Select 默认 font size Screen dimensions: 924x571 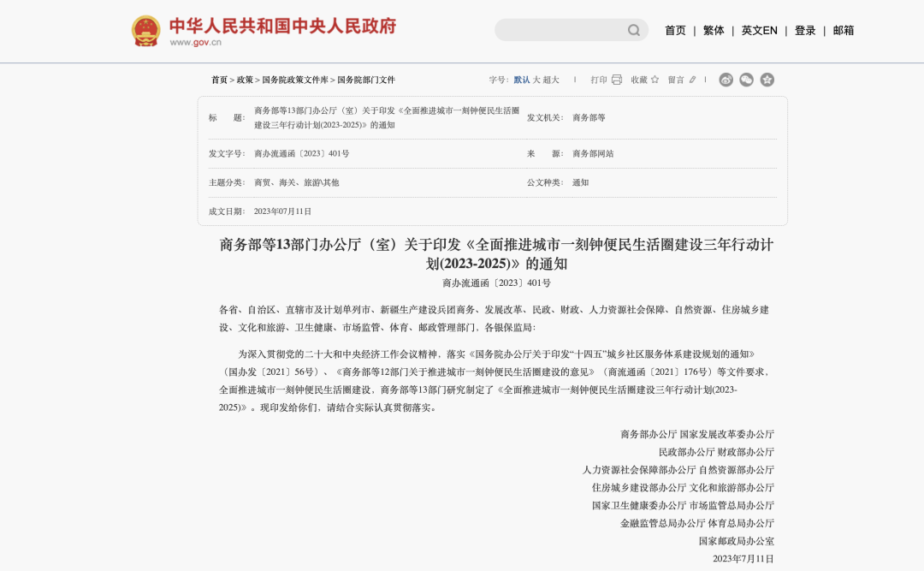tap(522, 80)
